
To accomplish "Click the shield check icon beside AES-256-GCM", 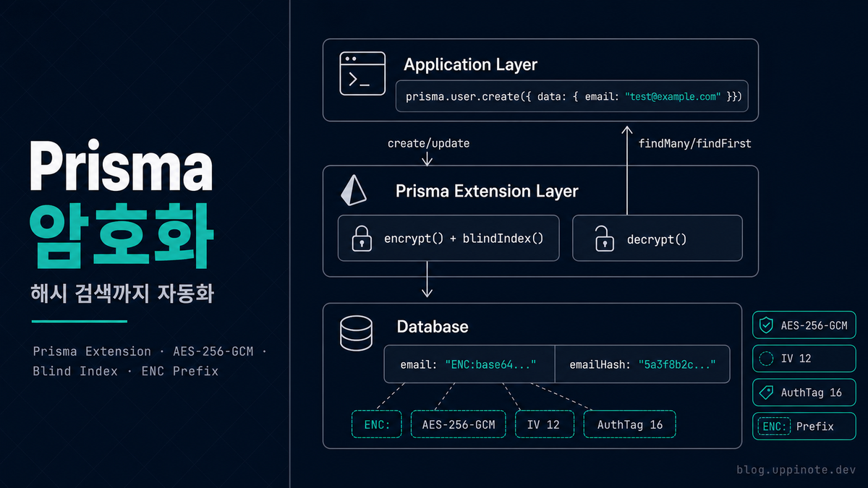I will coord(765,325).
